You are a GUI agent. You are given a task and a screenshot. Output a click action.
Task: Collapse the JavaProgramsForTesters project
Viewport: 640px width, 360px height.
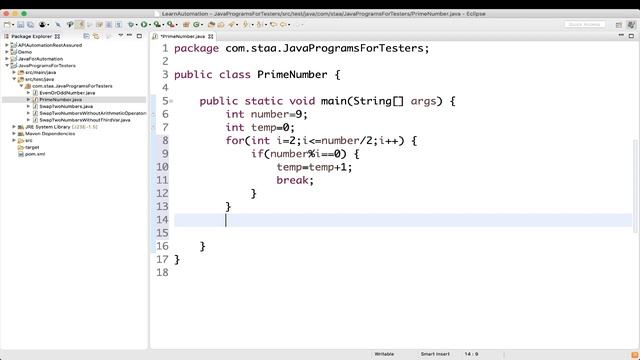(x=7, y=65)
